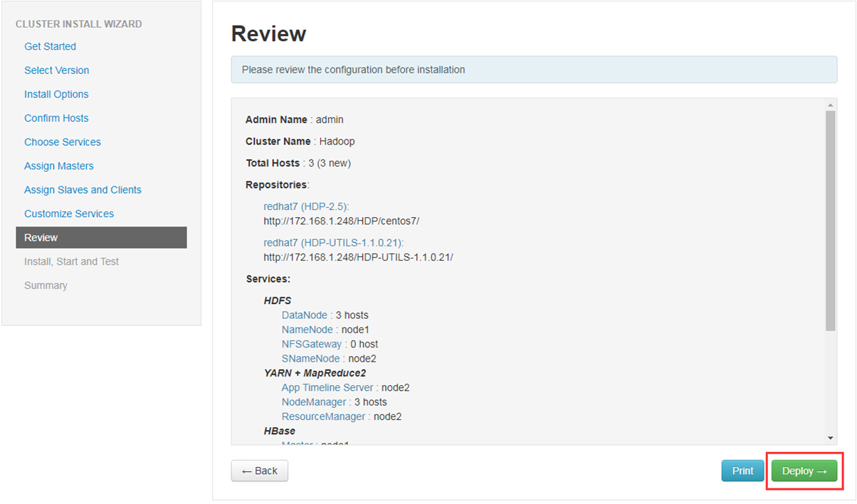
Task: Open the Choose Services step
Action: tap(63, 142)
